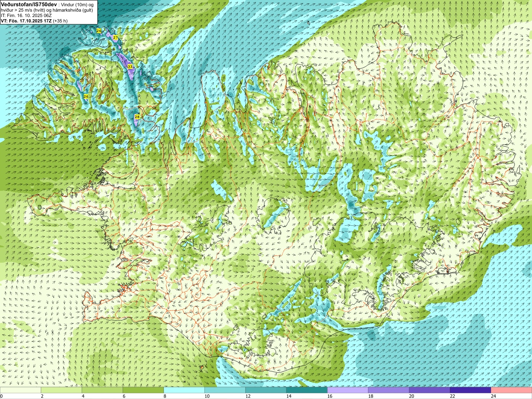Select the above-24 m/s pink legend swatch
This screenshot has height=399, width=532.
pyautogui.click(x=512, y=390)
